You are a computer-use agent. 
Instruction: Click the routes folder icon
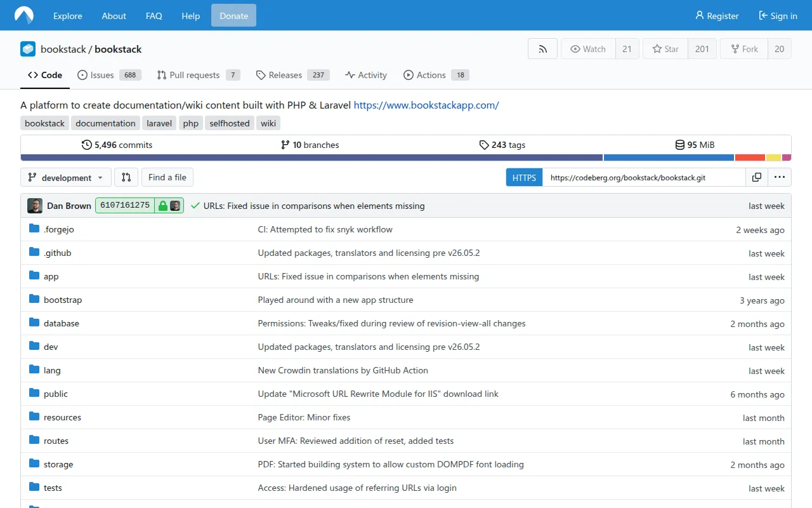pyautogui.click(x=34, y=440)
